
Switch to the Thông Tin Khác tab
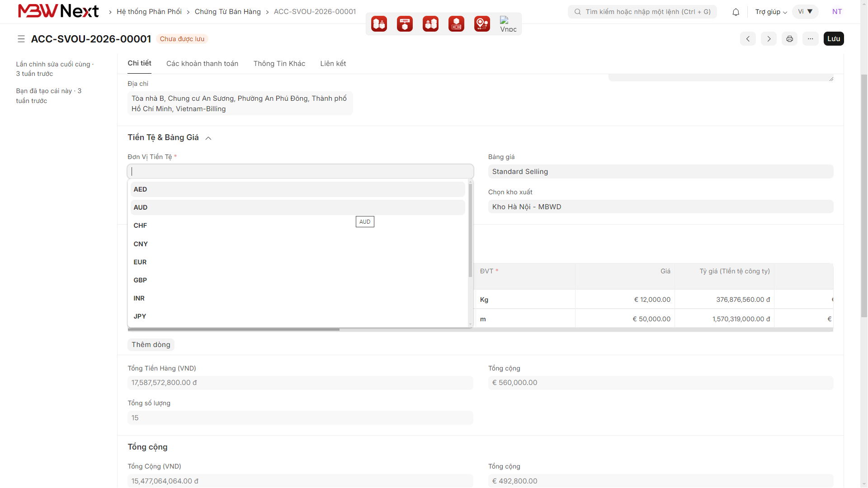[279, 64]
